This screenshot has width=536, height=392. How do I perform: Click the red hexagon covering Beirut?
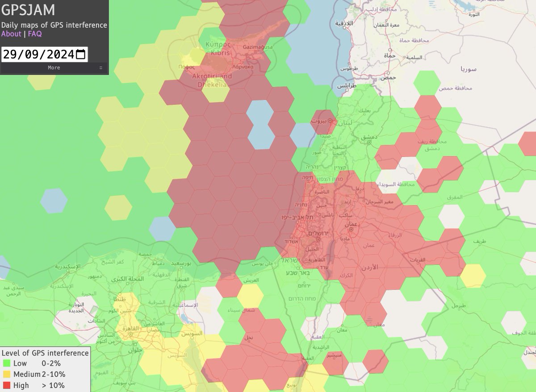coord(324,123)
